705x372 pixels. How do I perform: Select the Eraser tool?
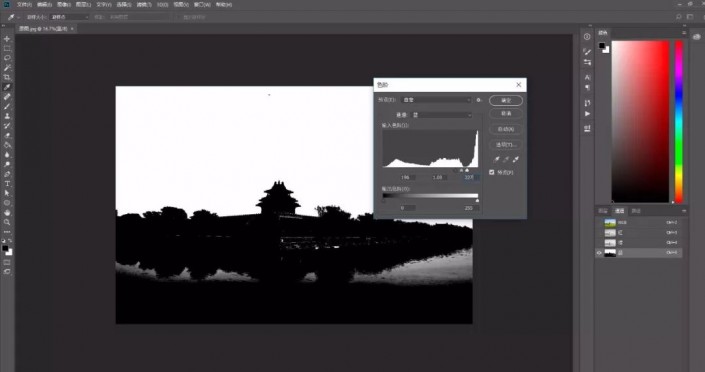click(7, 135)
